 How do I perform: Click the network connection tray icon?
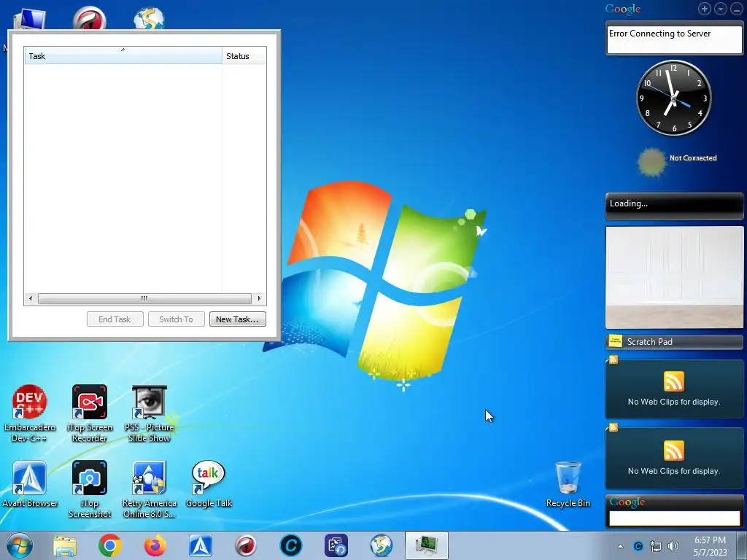656,546
